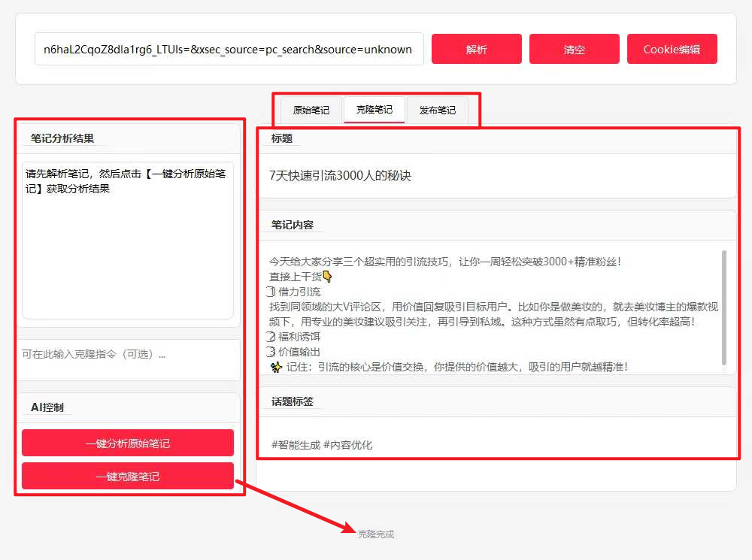Click the 笔记内容 vertical scrollbar
Image resolution: width=752 pixels, height=560 pixels.
click(x=724, y=308)
